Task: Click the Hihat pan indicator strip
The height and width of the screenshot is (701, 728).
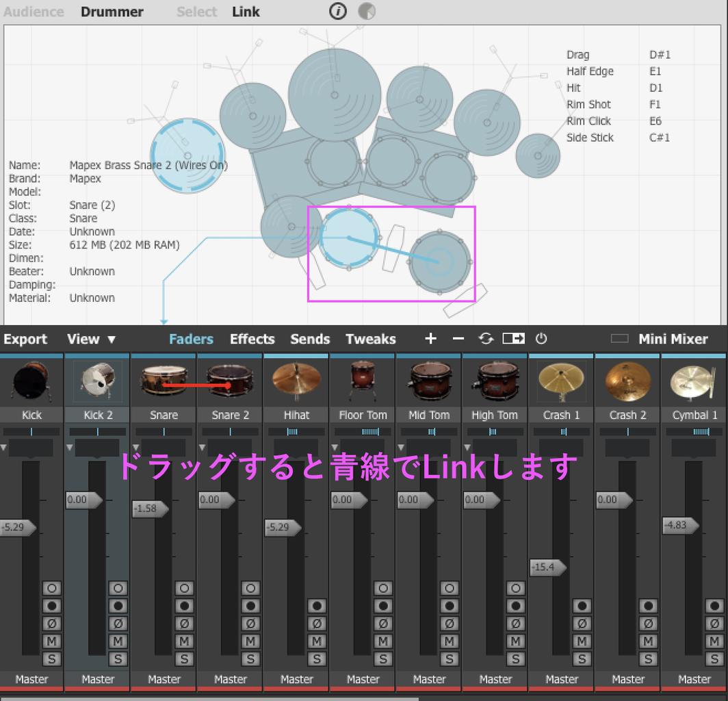Action: 297,431
